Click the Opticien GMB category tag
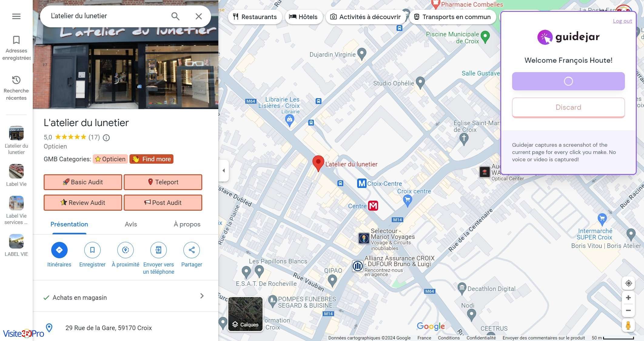Viewport: 644px width, 341px height. (110, 159)
